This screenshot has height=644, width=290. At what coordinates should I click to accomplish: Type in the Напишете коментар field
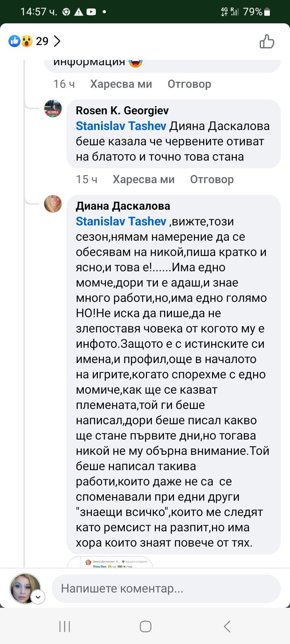coord(166,588)
